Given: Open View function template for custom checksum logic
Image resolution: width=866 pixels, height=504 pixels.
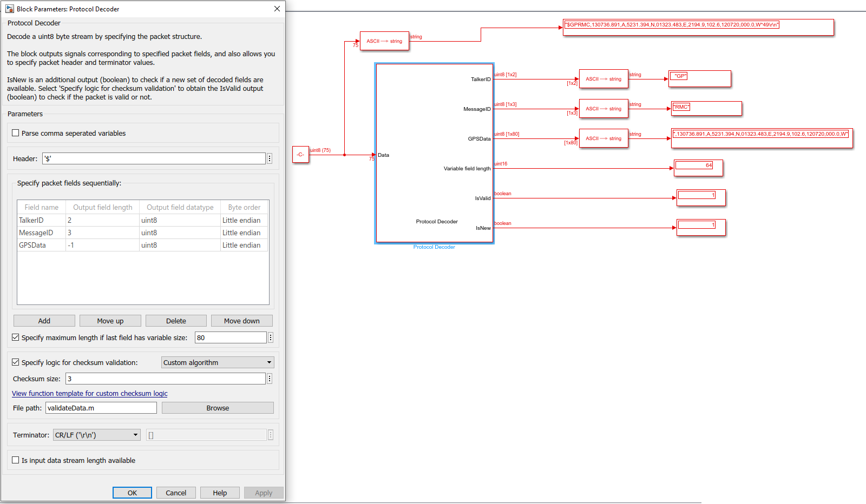Looking at the screenshot, I should (x=89, y=393).
